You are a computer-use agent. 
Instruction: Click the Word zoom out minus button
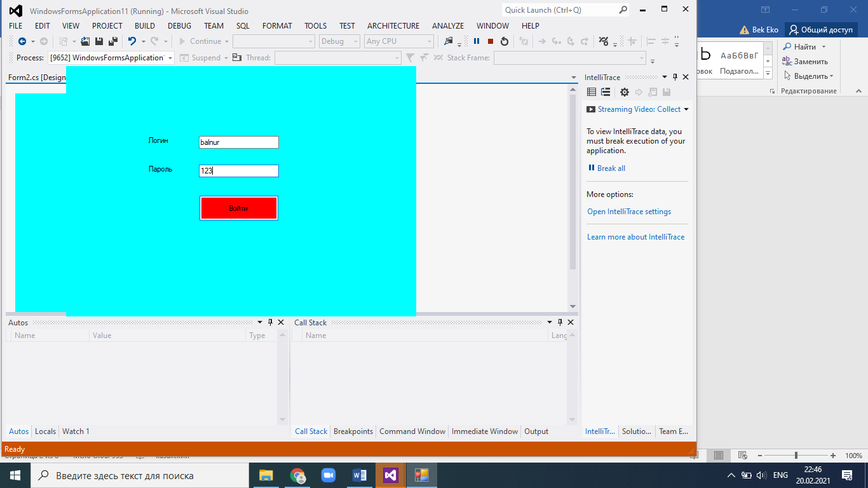[760, 456]
